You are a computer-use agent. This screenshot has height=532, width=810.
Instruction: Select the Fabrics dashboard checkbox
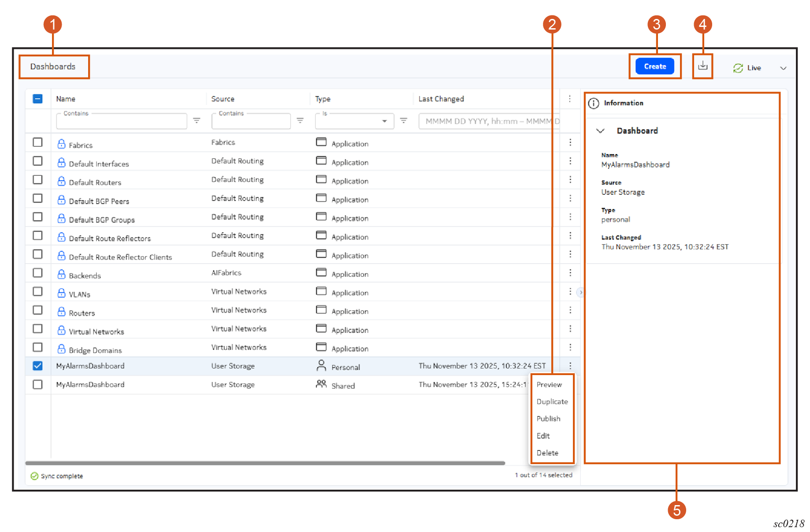(38, 142)
